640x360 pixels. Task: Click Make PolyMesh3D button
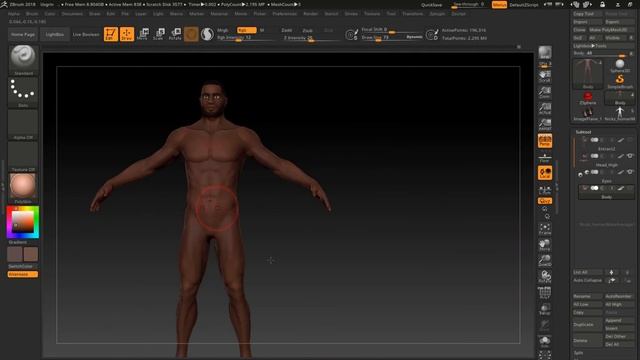611,30
